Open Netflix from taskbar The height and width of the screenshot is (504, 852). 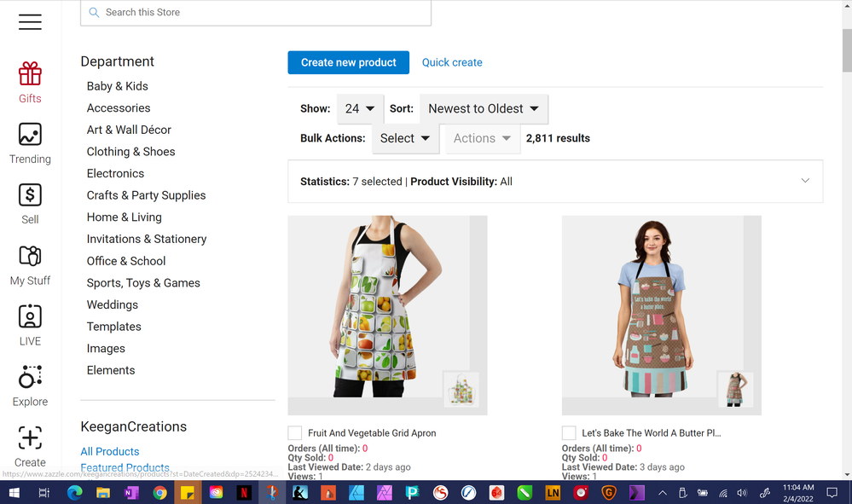(244, 493)
